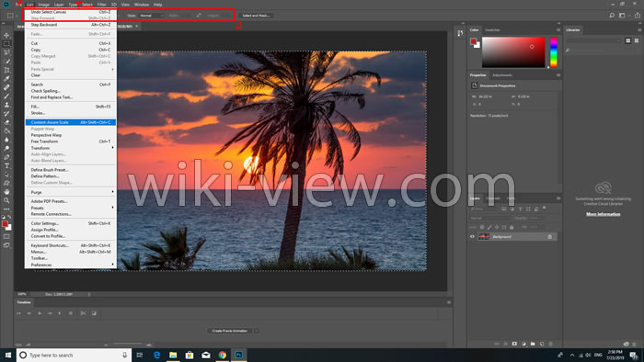Select the Crop tool
Screen dimensions: 644x362
pyautogui.click(x=6, y=70)
